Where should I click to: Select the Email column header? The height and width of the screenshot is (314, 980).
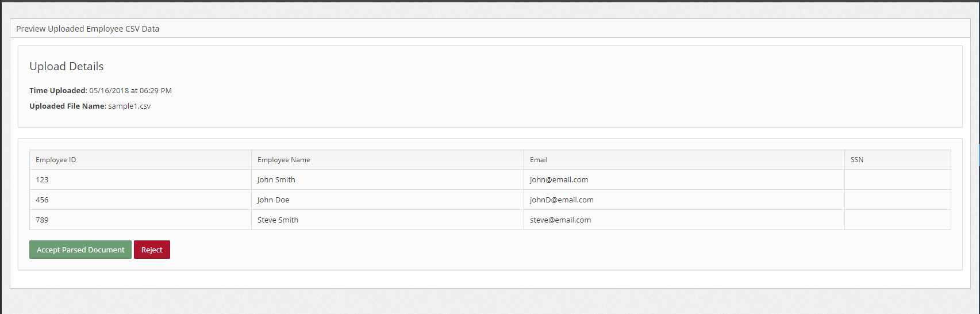click(684, 160)
